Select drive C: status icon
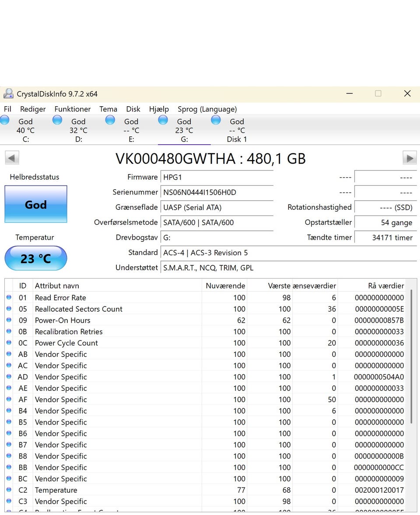The width and height of the screenshot is (420, 515). click(5, 120)
